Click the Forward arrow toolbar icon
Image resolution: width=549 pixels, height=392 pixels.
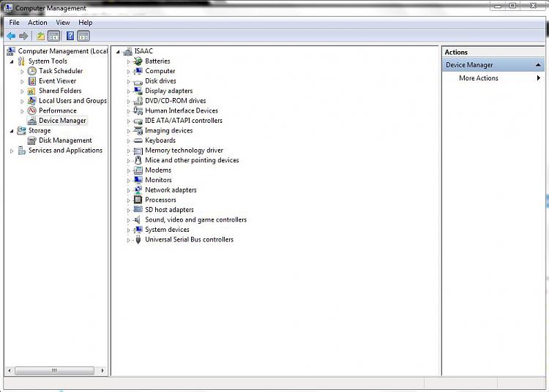[23, 36]
